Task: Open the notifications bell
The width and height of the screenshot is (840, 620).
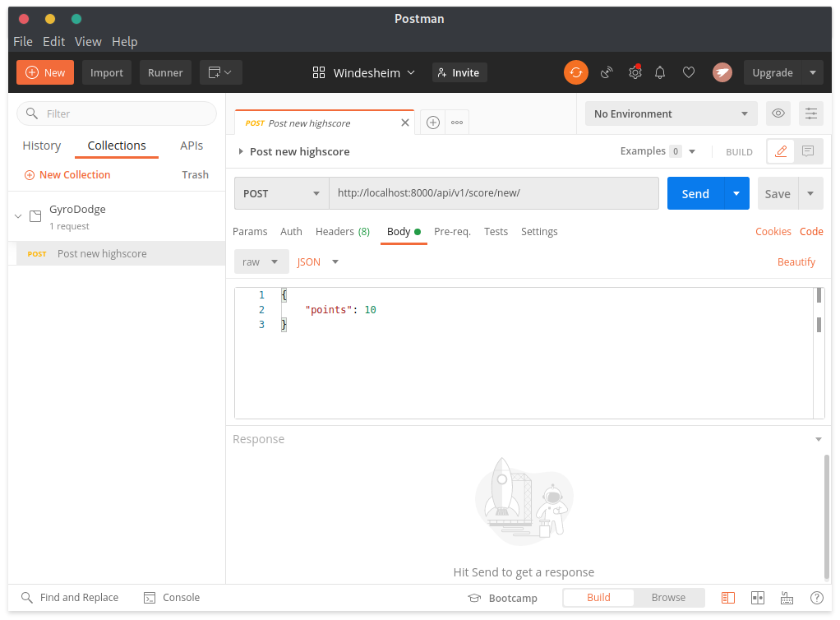Action: (660, 72)
